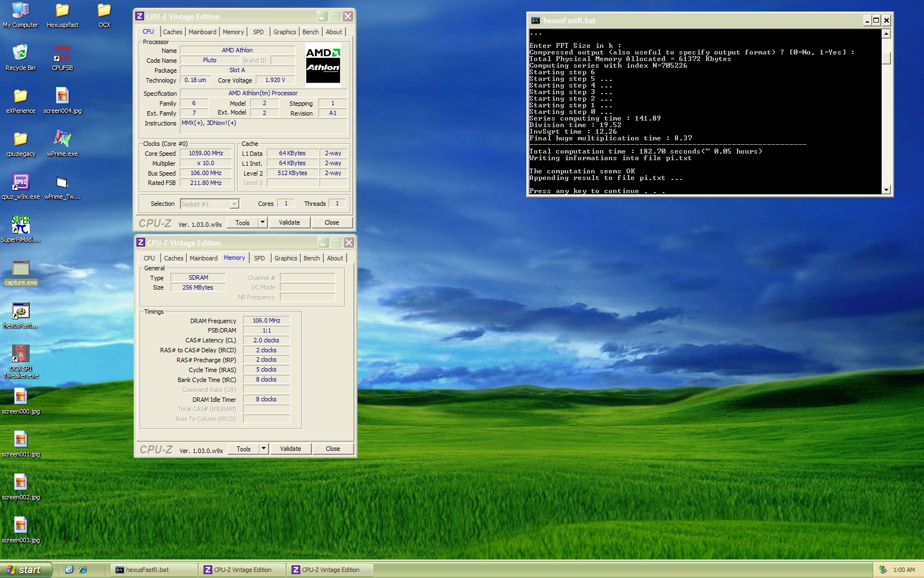Viewport: 924px width, 578px height.
Task: Click the console scrollbar thumb
Action: [x=886, y=58]
